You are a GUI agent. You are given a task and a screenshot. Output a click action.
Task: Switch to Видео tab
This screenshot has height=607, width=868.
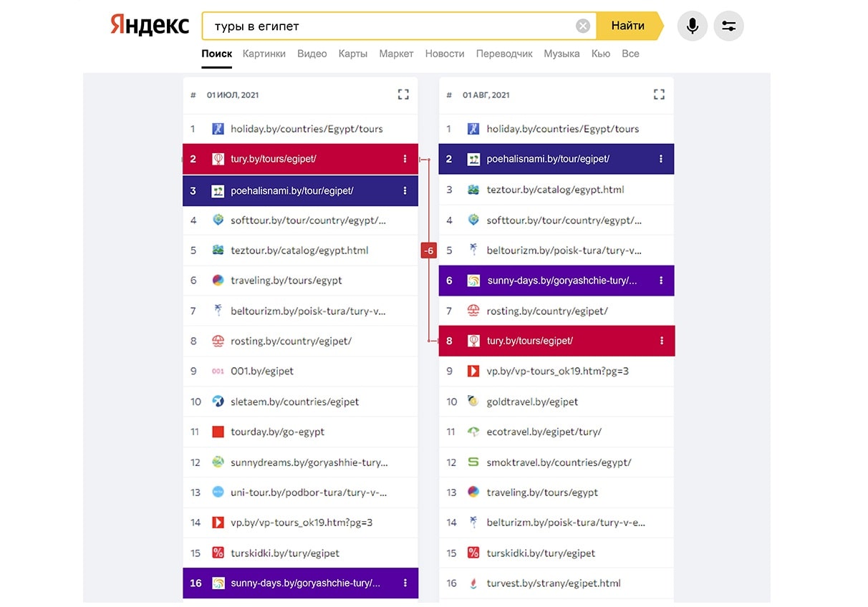(312, 54)
